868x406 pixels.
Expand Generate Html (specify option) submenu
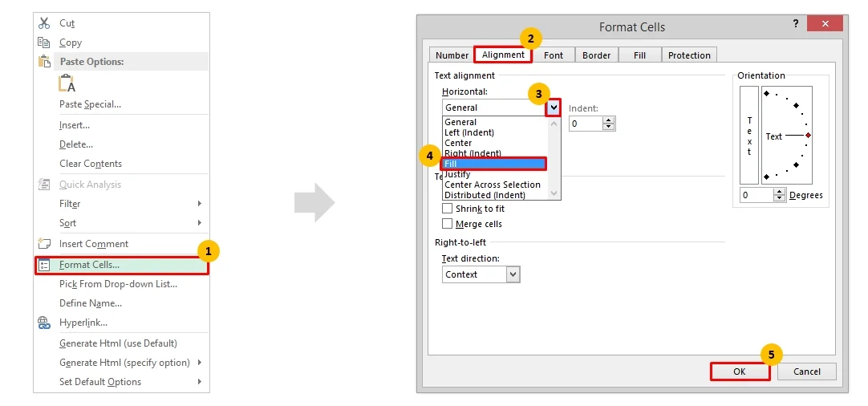click(199, 362)
